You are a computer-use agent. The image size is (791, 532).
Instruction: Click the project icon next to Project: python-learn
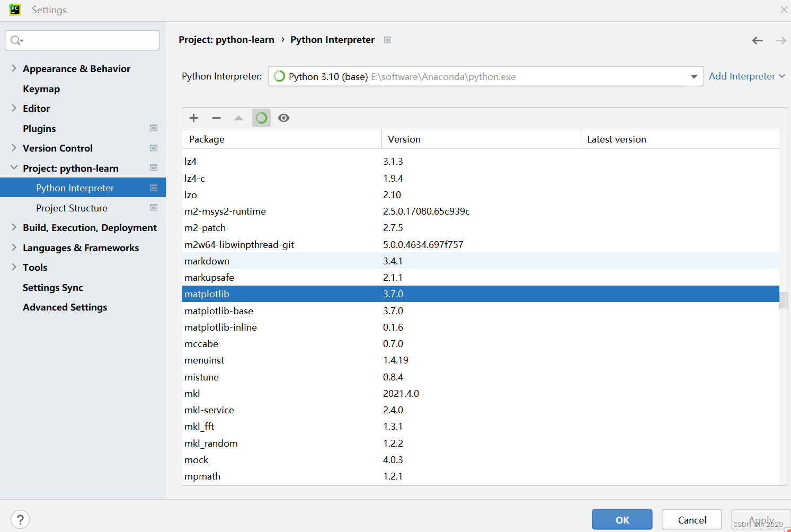pos(154,167)
